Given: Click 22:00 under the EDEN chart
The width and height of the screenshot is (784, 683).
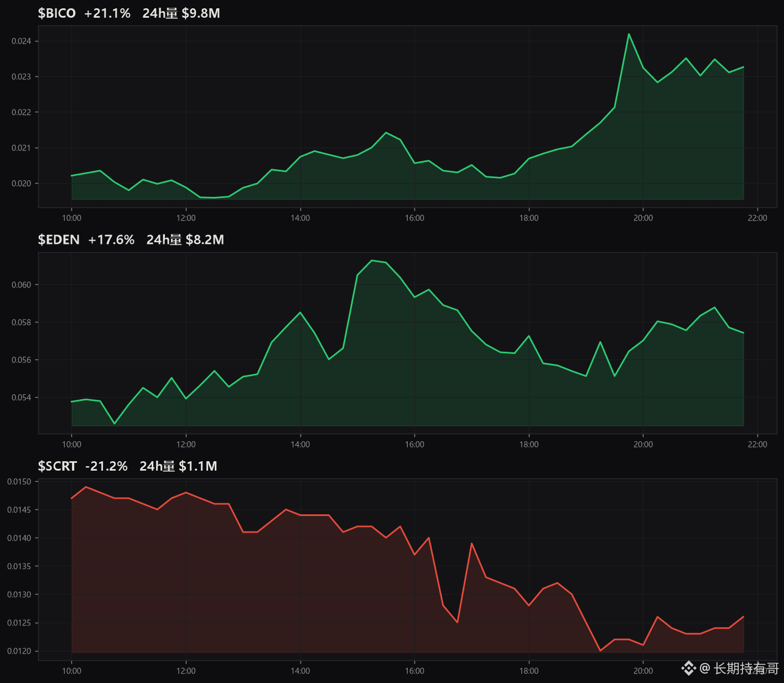Looking at the screenshot, I should point(757,444).
